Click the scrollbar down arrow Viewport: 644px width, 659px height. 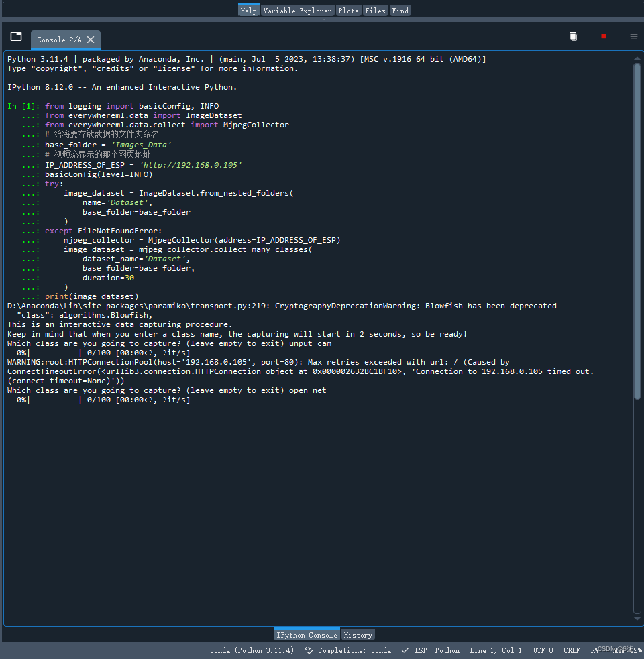click(x=637, y=618)
